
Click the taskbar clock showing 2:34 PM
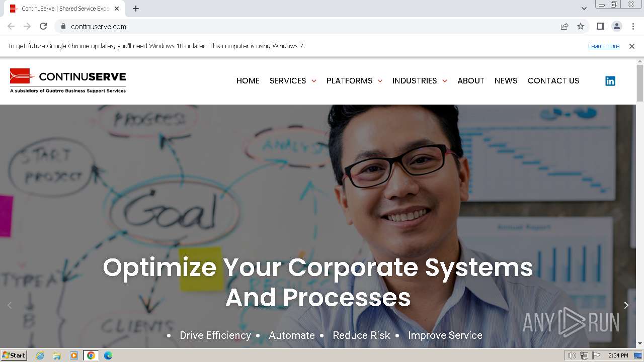618,355
